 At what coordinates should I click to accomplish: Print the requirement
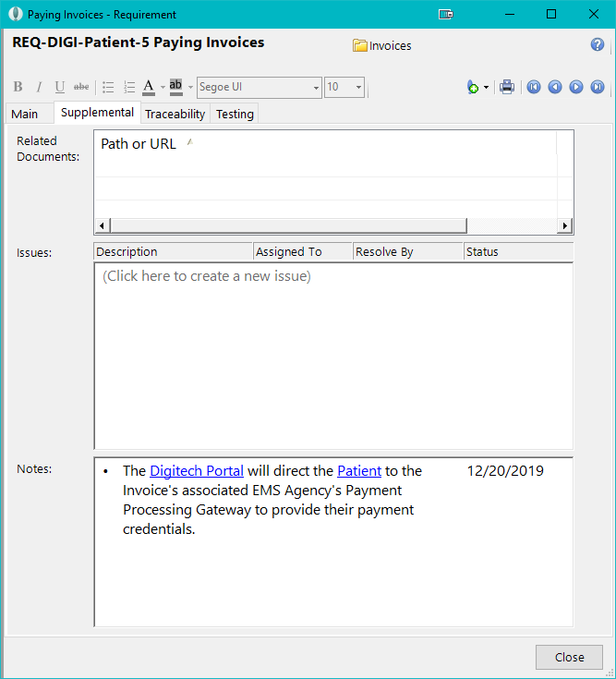coord(507,87)
